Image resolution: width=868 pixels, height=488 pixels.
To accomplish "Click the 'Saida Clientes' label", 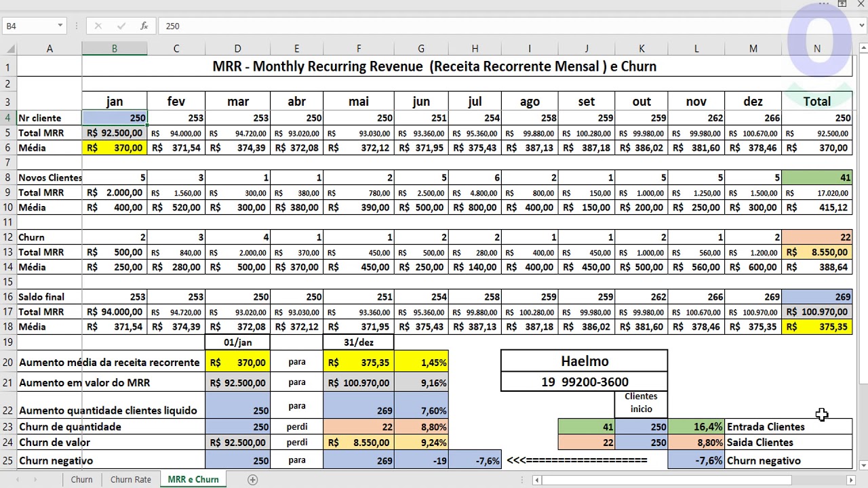I will point(788,443).
